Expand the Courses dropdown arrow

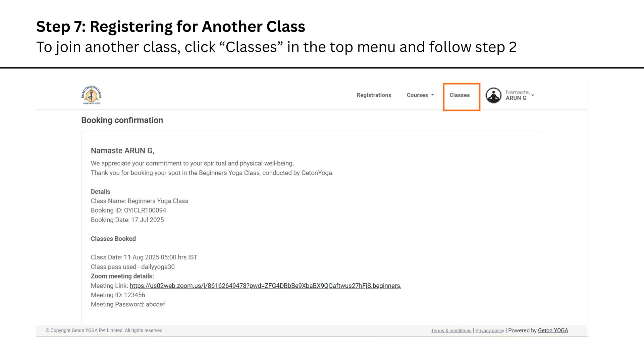tap(432, 95)
